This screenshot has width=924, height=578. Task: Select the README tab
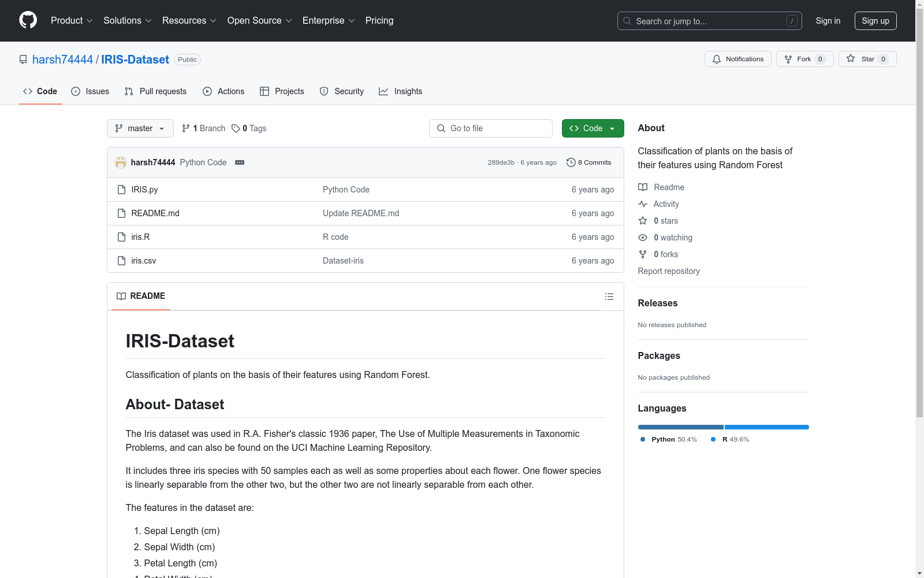(141, 296)
